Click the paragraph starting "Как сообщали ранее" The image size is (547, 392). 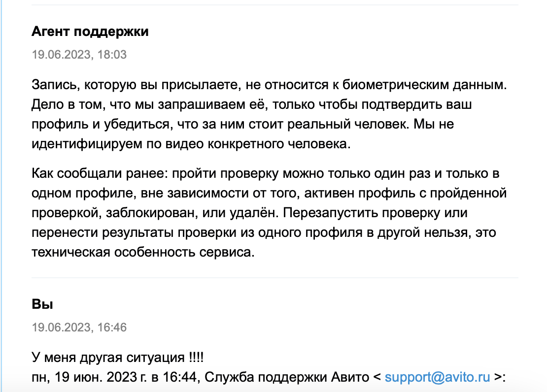[269, 213]
